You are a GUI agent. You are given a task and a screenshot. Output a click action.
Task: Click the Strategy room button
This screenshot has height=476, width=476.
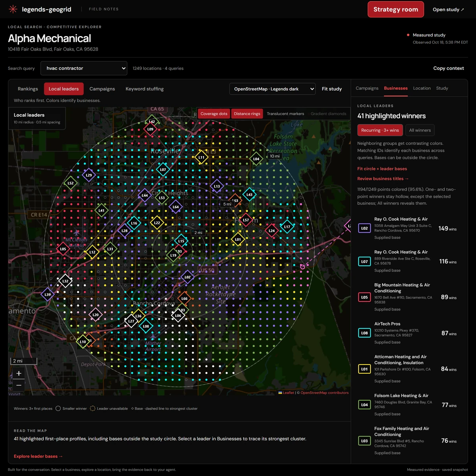(395, 10)
